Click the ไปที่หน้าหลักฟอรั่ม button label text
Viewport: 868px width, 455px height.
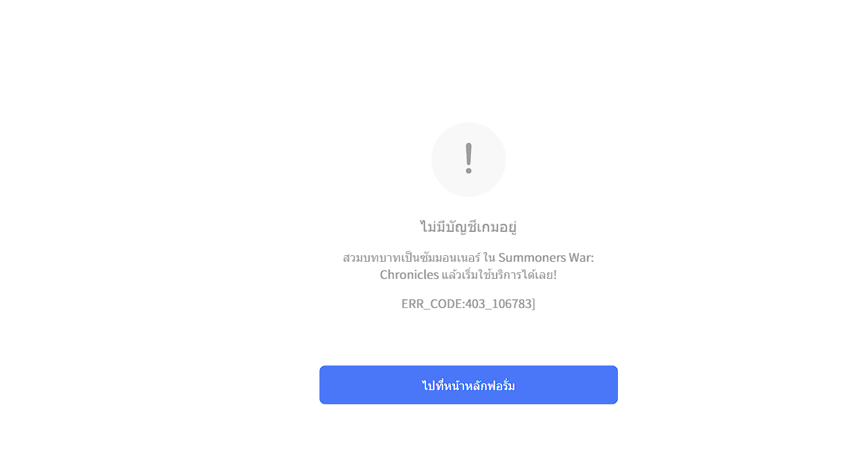468,385
